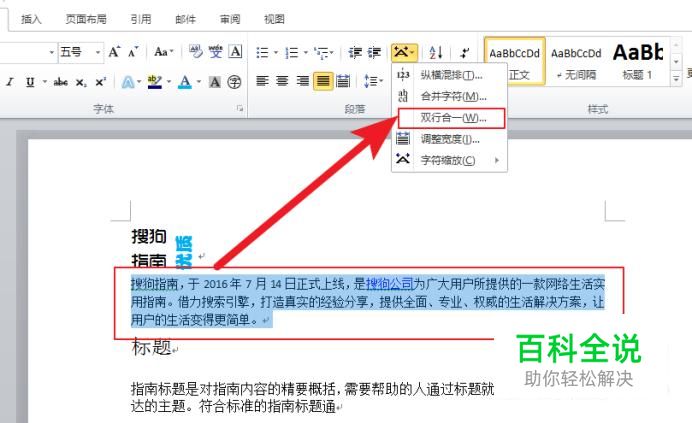692x423 pixels.
Task: Expand the styles gallery More arrow
Action: coord(676,79)
